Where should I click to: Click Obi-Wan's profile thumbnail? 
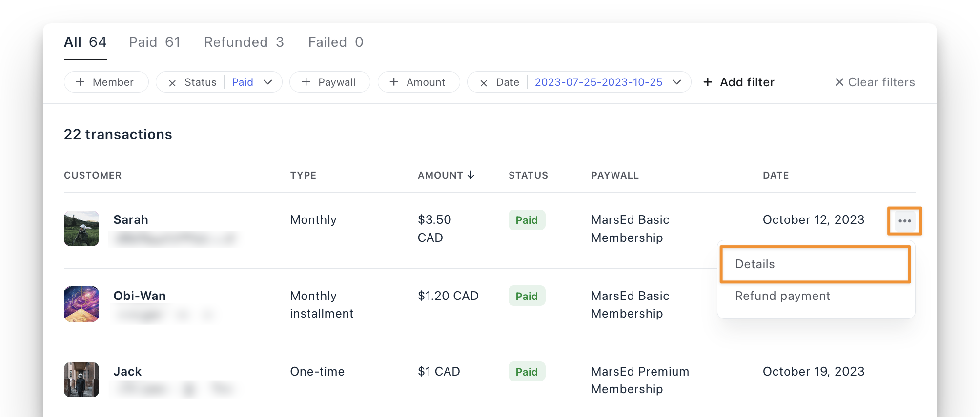click(x=81, y=304)
